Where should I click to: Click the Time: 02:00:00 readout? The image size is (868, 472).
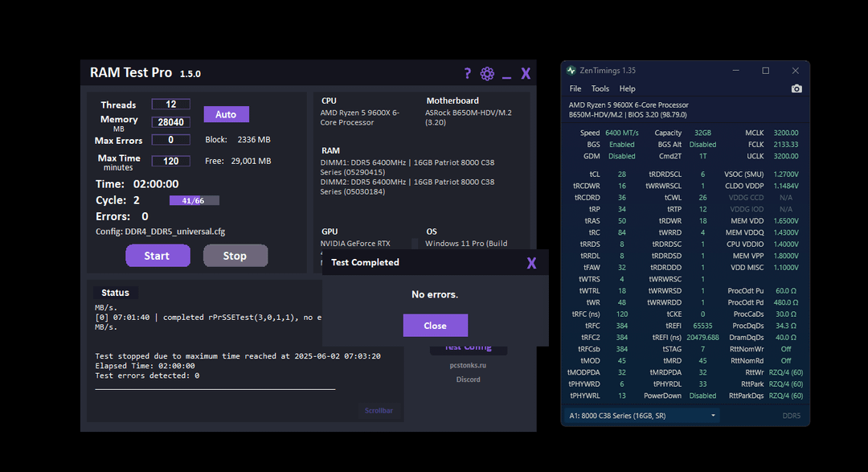click(x=137, y=184)
